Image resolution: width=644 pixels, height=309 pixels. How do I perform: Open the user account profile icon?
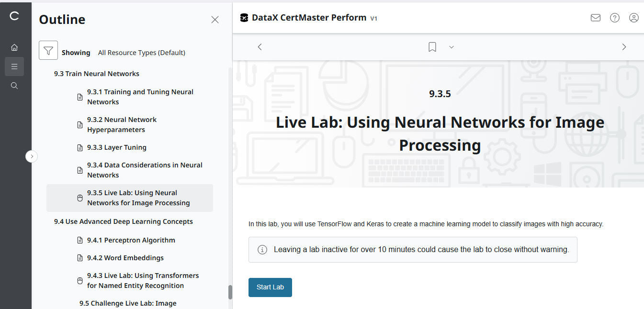(x=633, y=17)
